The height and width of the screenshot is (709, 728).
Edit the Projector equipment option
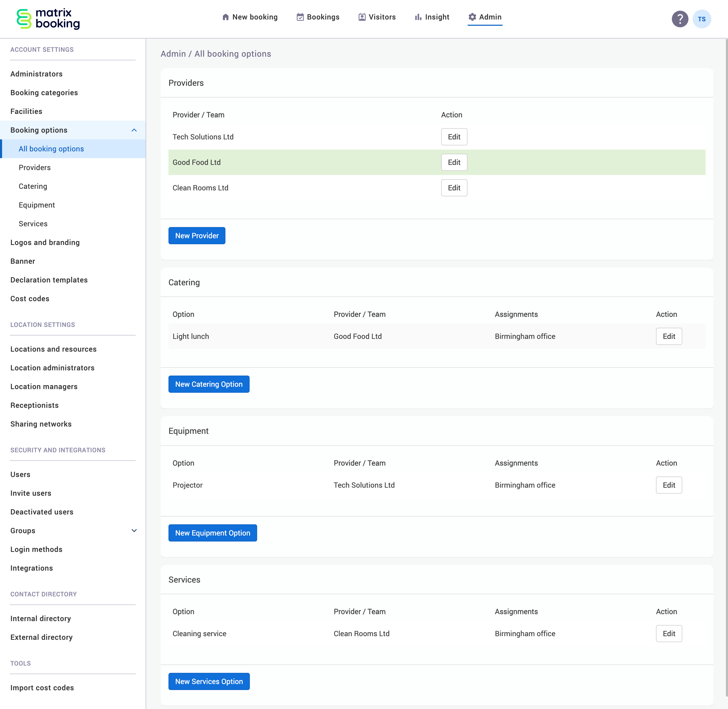[669, 485]
